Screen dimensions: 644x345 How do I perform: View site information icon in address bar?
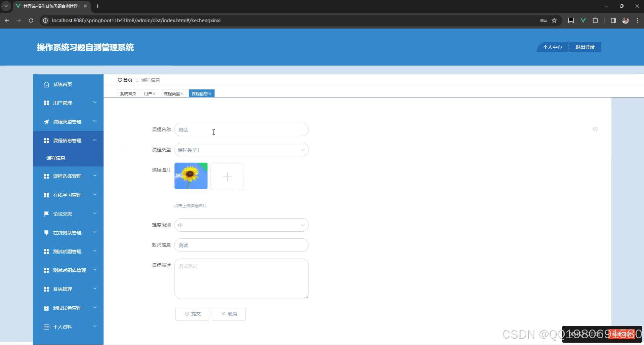click(x=45, y=21)
